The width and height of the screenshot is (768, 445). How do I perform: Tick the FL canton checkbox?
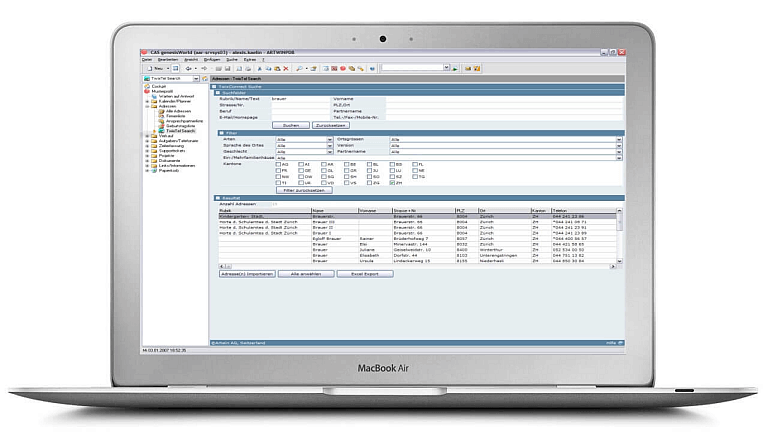click(x=415, y=164)
